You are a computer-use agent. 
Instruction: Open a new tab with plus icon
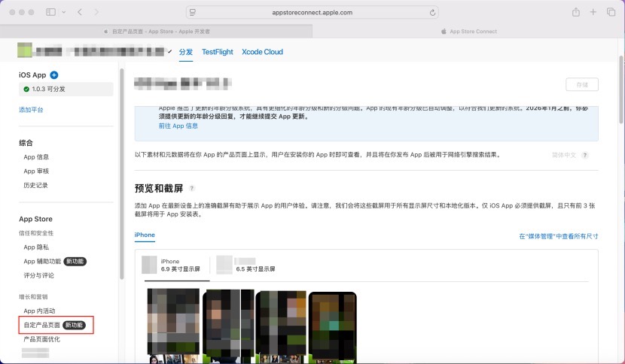[593, 12]
